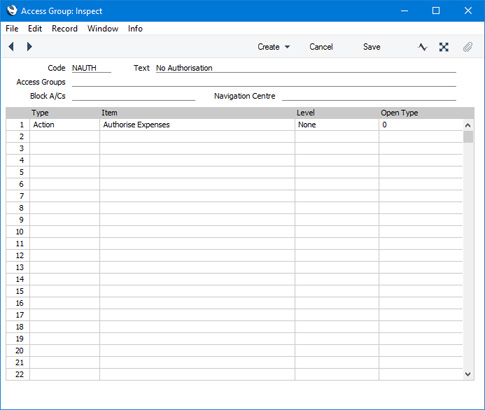Open the File menu
This screenshot has height=410, width=485.
pyautogui.click(x=12, y=29)
